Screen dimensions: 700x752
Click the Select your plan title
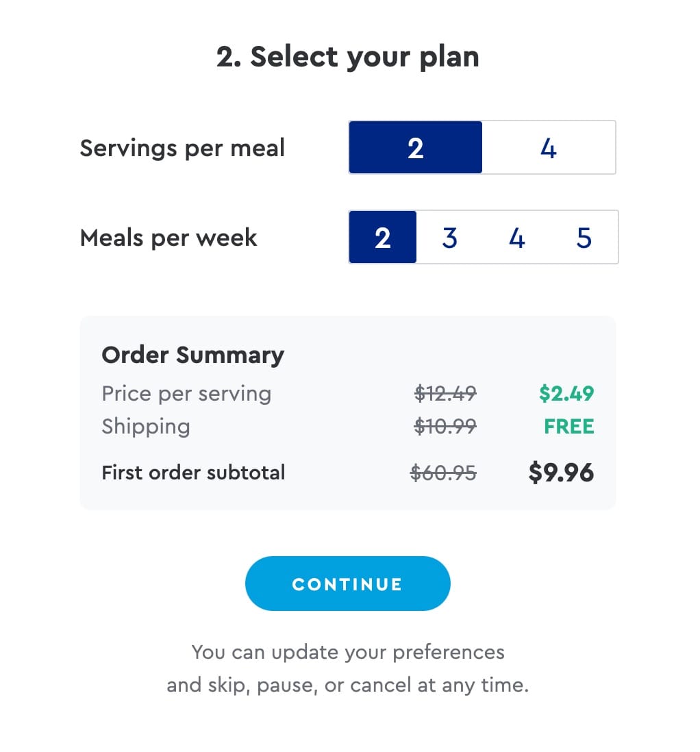click(349, 56)
